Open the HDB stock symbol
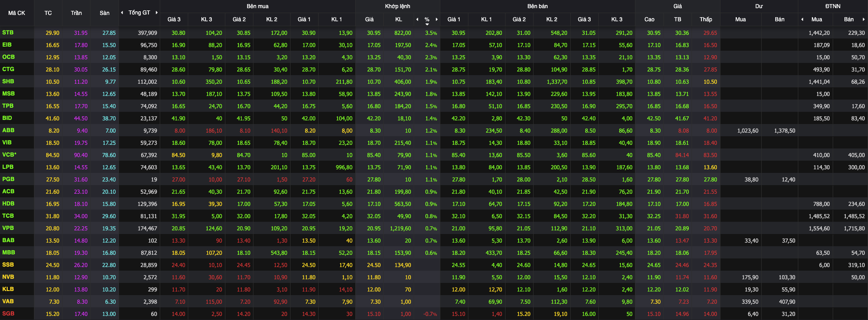 click(8, 204)
